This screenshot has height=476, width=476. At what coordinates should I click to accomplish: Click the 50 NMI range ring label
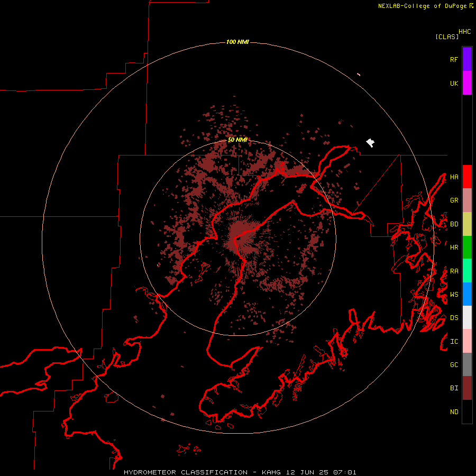pyautogui.click(x=237, y=140)
